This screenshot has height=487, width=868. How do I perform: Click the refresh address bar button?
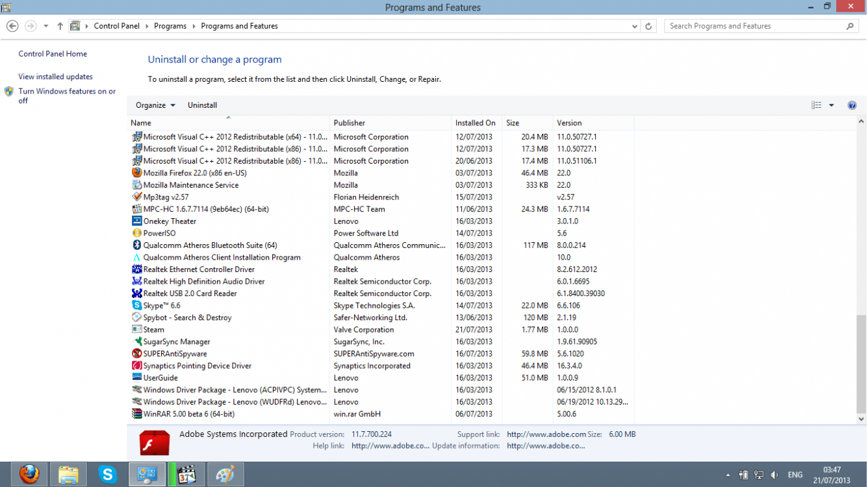tap(648, 26)
